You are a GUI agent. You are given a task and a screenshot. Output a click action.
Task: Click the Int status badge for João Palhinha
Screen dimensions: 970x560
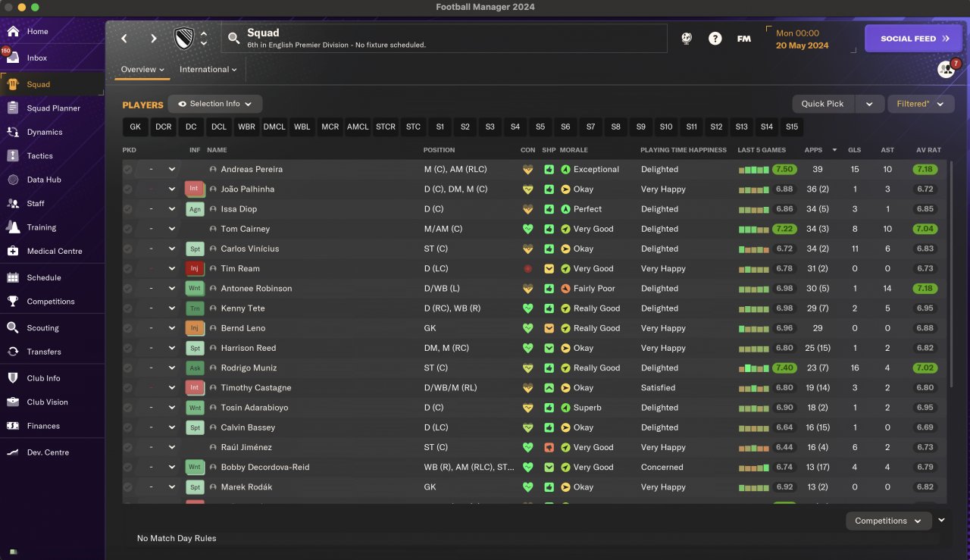click(195, 189)
